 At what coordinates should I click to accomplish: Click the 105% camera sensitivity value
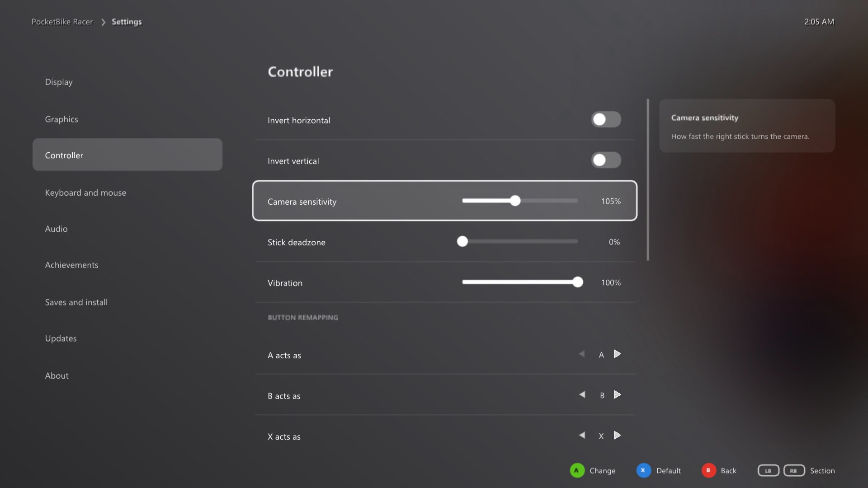click(x=611, y=201)
